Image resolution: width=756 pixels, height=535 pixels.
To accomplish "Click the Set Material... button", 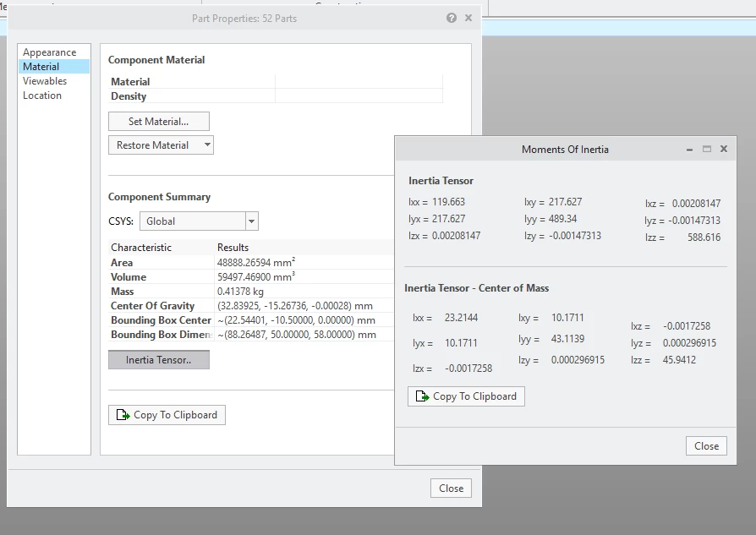I will [159, 122].
